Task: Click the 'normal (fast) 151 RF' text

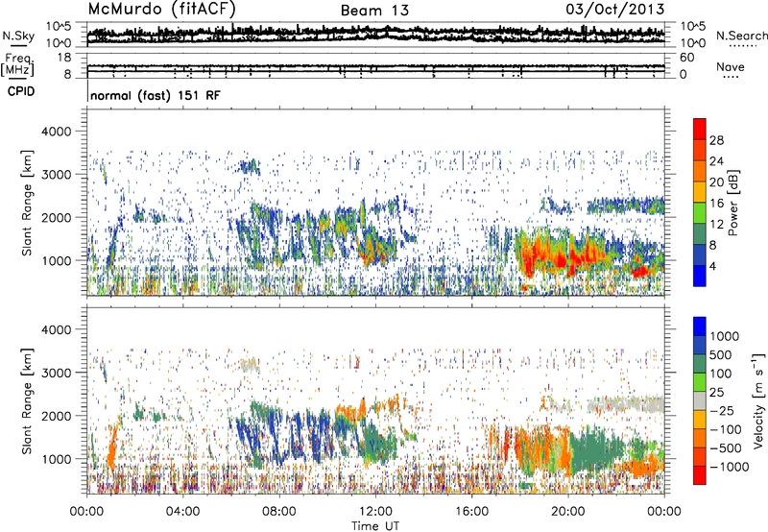Action: 156,95
